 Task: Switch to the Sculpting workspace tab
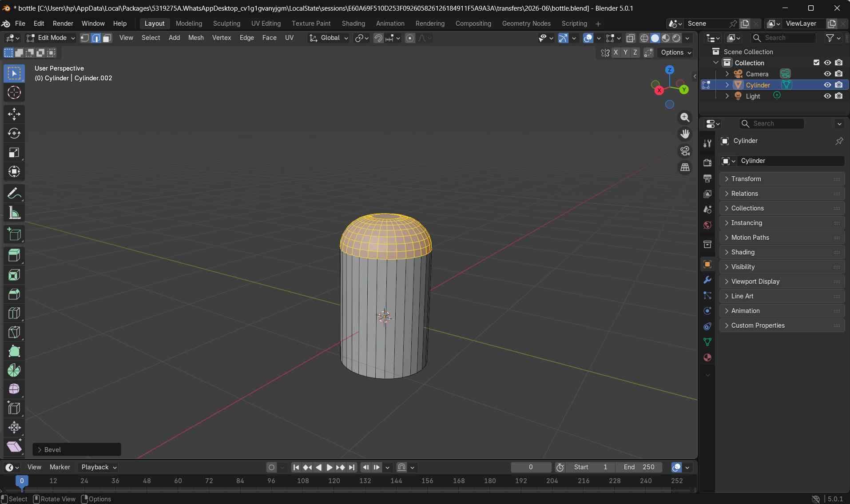pyautogui.click(x=226, y=24)
